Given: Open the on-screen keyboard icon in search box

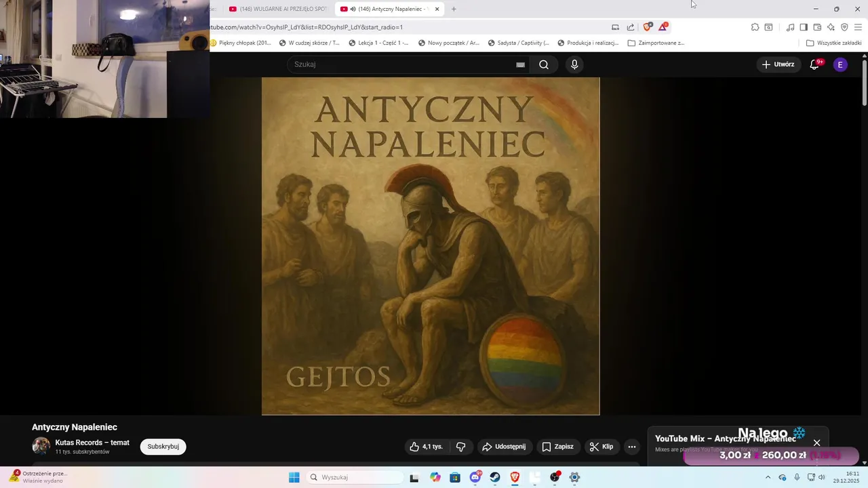Looking at the screenshot, I should [520, 64].
